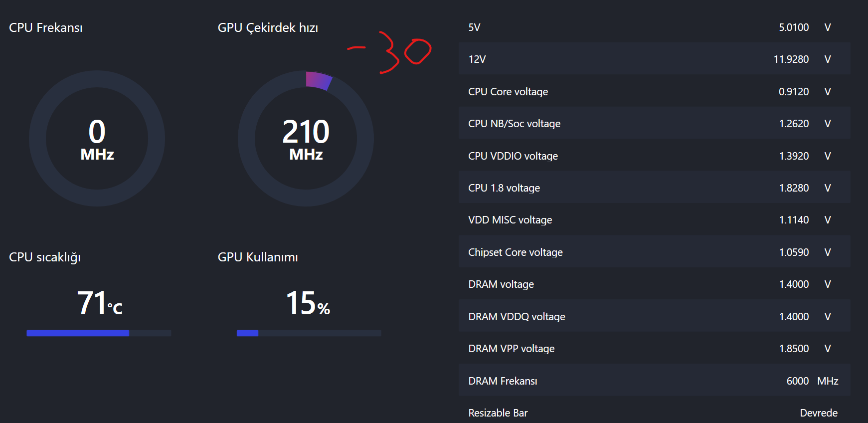Click the CPU Frekansı circular gauge
868x423 pixels.
coord(97,138)
